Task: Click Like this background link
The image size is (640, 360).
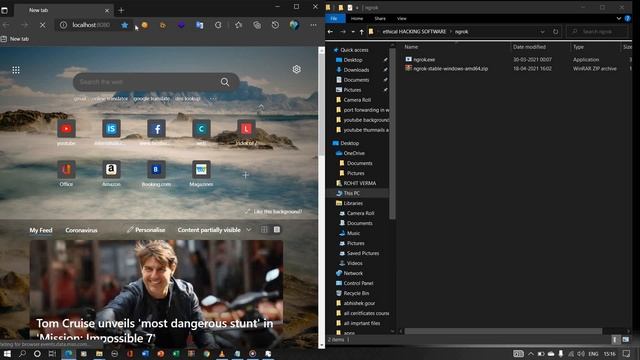Action: click(x=274, y=211)
